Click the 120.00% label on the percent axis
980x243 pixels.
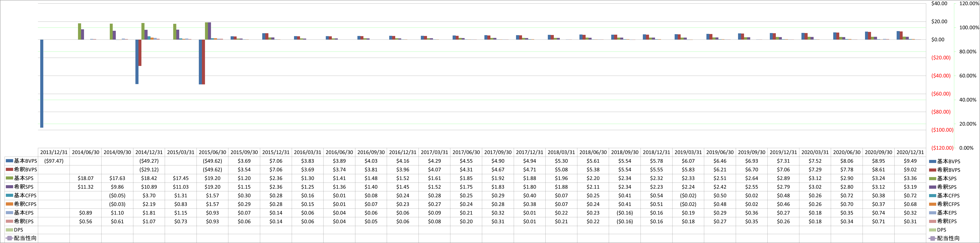pyautogui.click(x=969, y=3)
